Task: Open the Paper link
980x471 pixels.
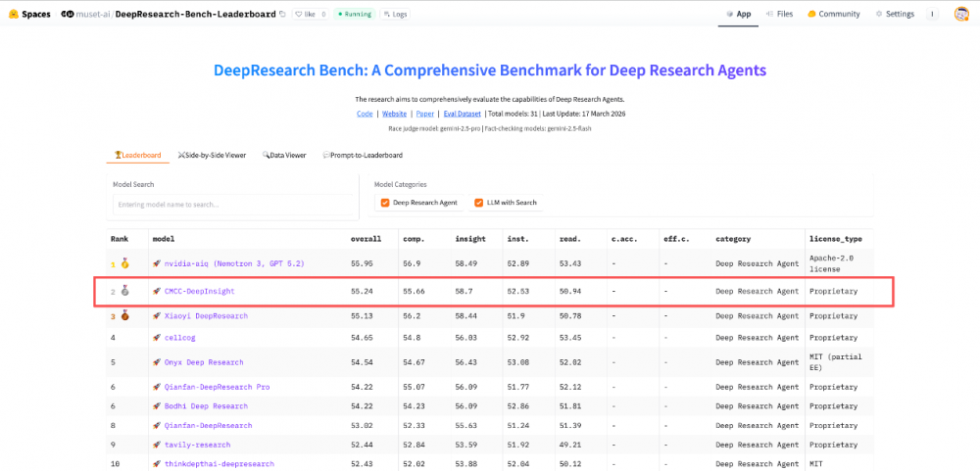Action: 426,114
